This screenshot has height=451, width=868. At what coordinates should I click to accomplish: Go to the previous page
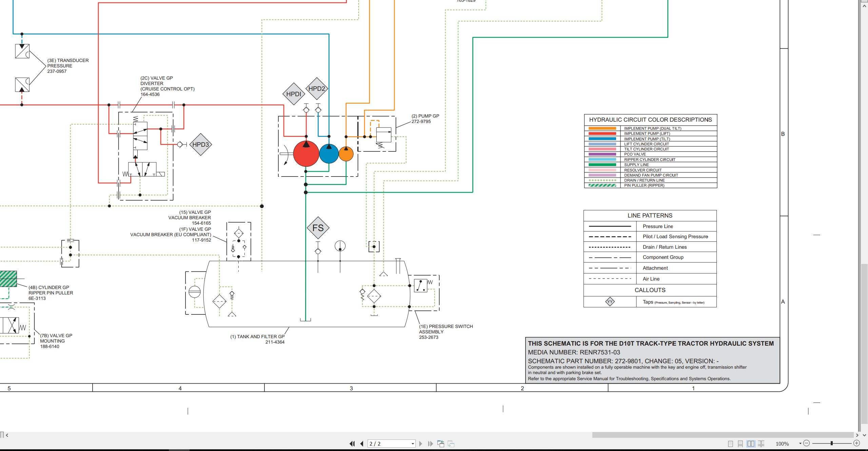tap(362, 444)
